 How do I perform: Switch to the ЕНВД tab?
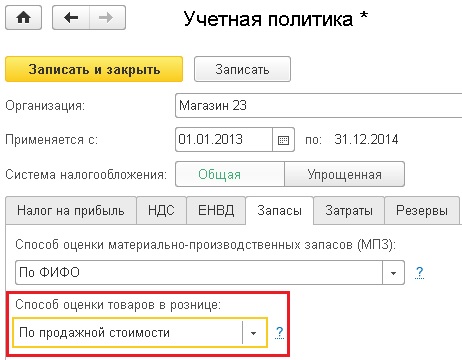[216, 210]
